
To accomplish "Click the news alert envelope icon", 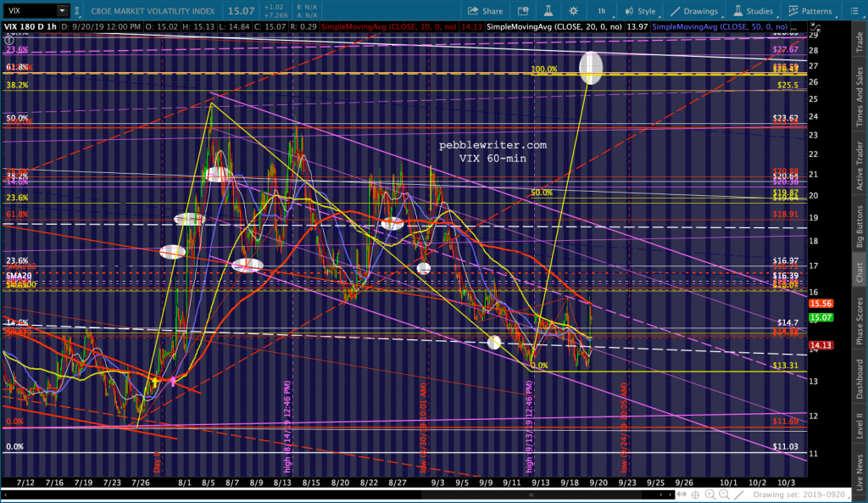I will pos(522,11).
